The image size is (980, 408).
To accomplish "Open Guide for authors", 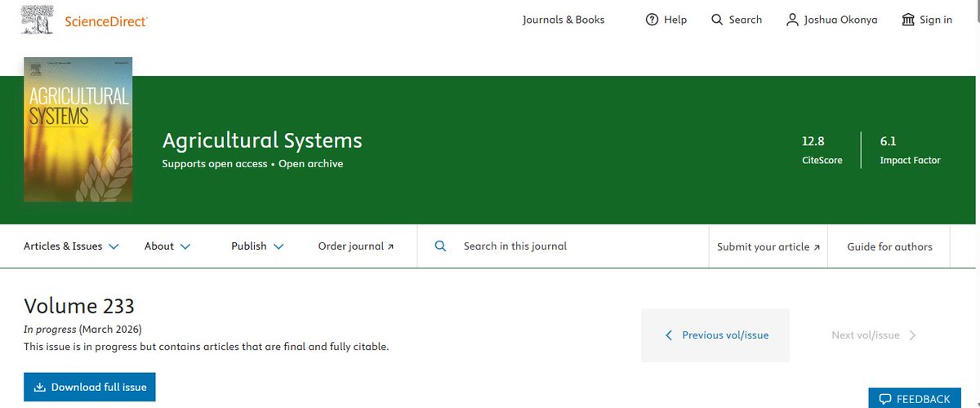I will (x=889, y=246).
